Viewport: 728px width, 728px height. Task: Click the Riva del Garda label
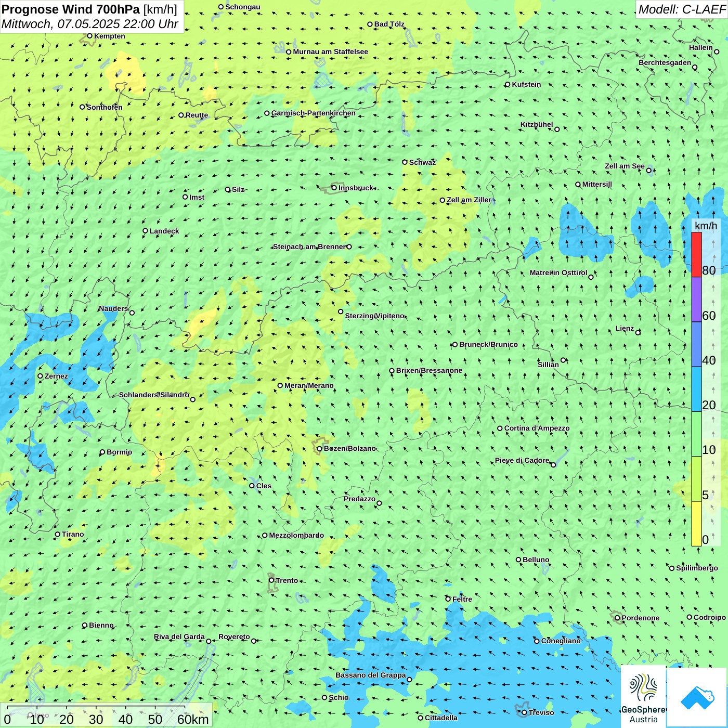[179, 636]
